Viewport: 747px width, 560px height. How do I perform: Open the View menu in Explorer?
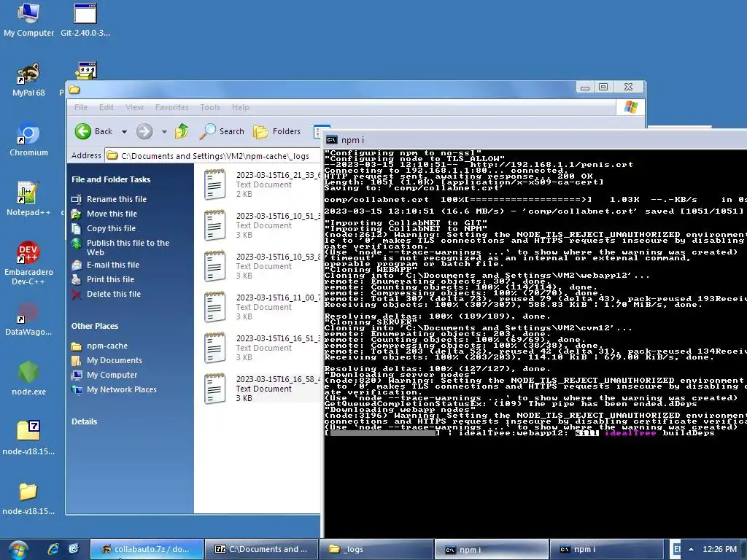(134, 107)
